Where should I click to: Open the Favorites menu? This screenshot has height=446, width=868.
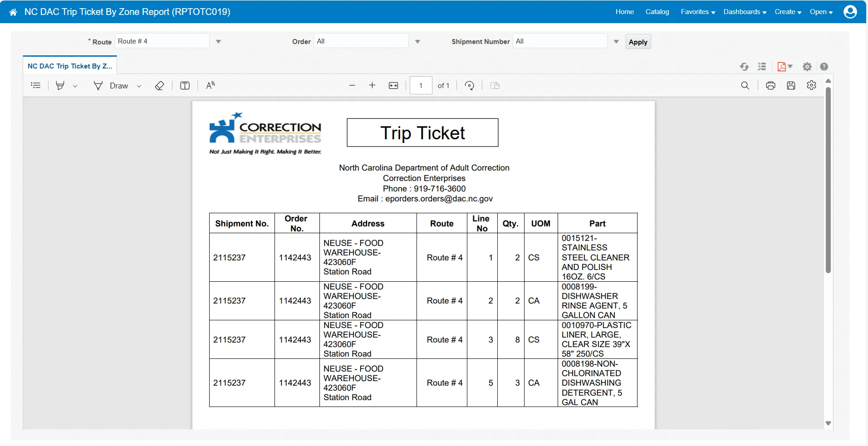(697, 12)
